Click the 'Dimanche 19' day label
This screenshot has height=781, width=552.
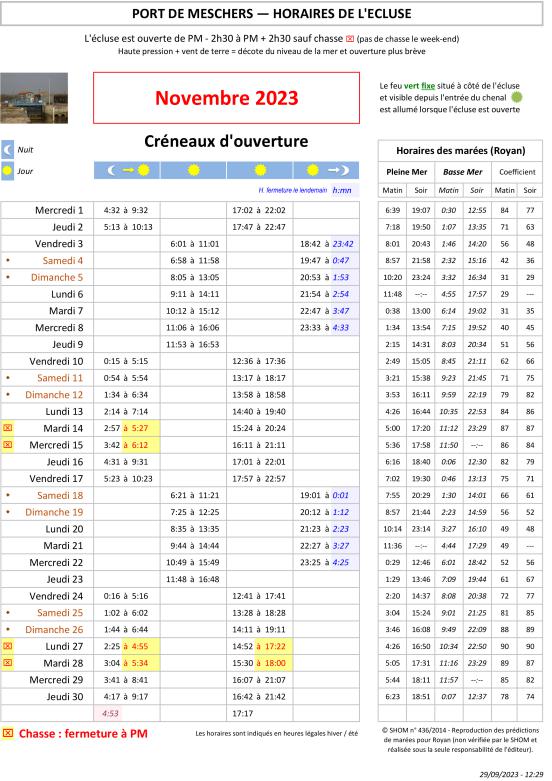coord(54,512)
